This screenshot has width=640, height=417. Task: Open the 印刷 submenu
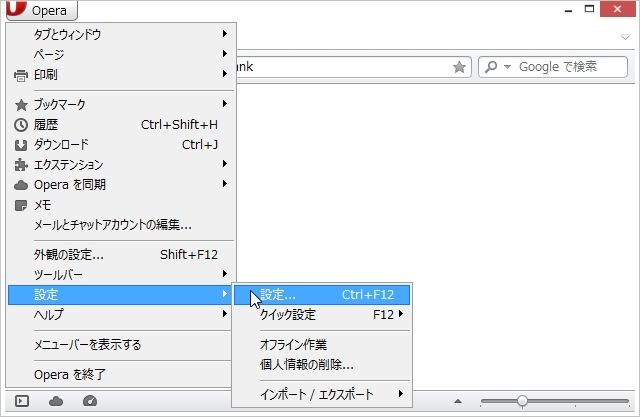click(122, 74)
